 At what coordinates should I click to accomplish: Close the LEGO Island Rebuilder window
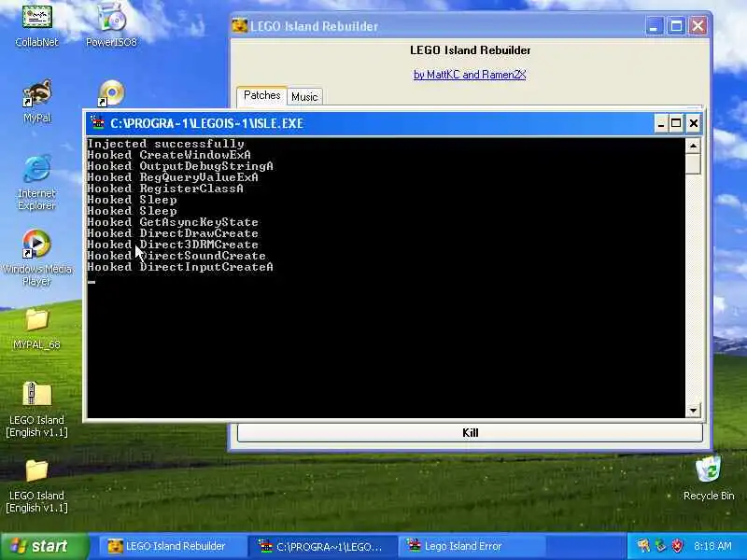coord(698,26)
